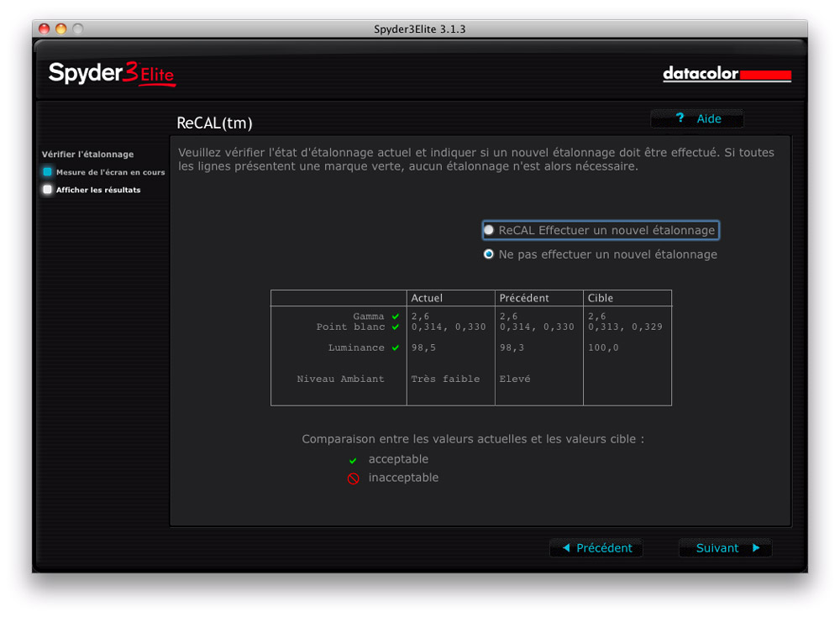Image resolution: width=840 pixels, height=617 pixels.
Task: Click the Actuel luminance value 98,5
Action: (423, 348)
